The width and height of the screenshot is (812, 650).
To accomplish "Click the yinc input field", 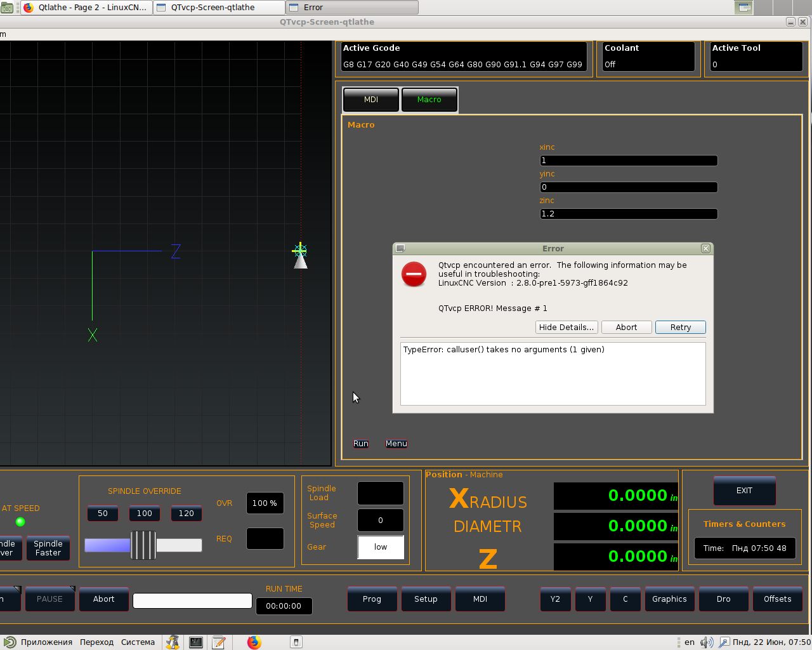I will coord(629,187).
